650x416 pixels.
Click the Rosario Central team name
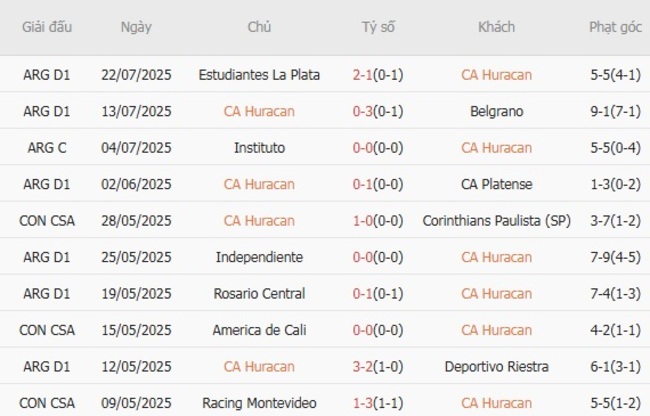259,294
